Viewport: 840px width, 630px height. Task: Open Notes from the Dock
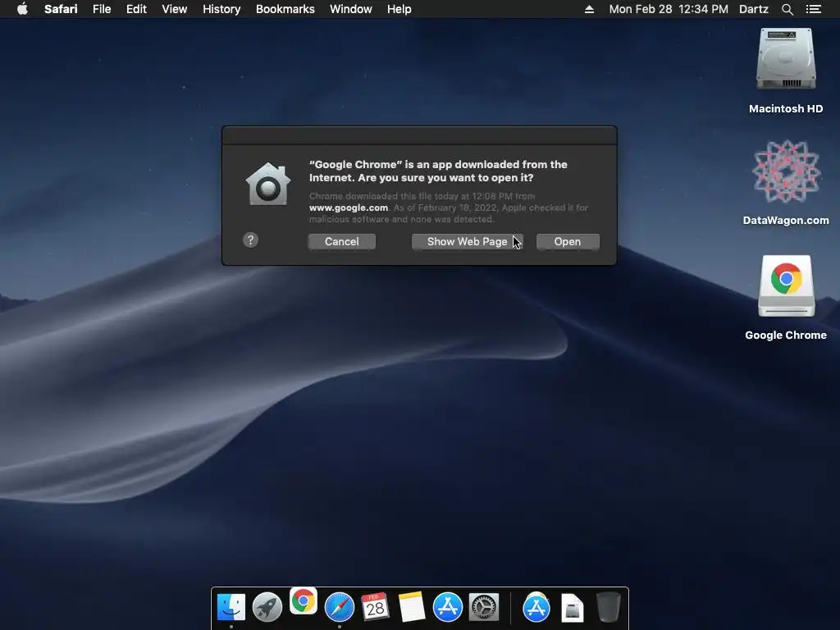pyautogui.click(x=412, y=607)
